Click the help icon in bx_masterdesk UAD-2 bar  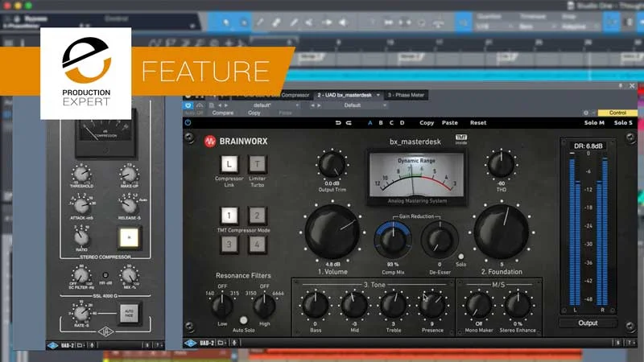[630, 343]
